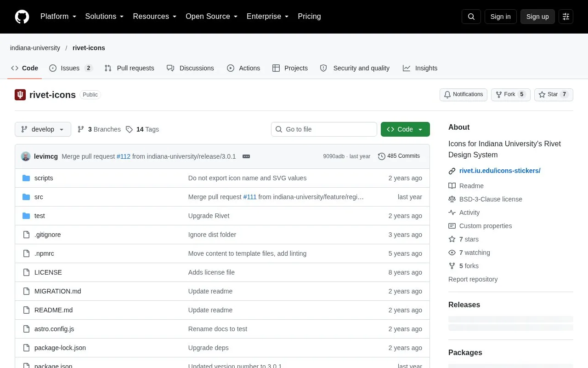Screen dimensions: 588x368
Task: Star the rivet-icons repository
Action: [x=554, y=94]
